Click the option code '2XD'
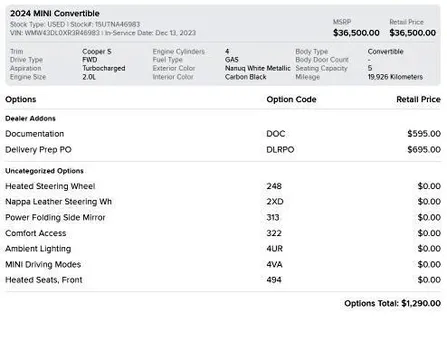Image resolution: width=447 pixels, height=360 pixels. pyautogui.click(x=275, y=202)
